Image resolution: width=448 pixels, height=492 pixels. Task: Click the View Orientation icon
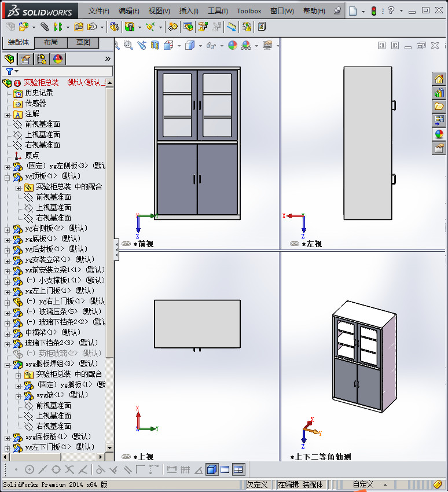pyautogui.click(x=168, y=46)
